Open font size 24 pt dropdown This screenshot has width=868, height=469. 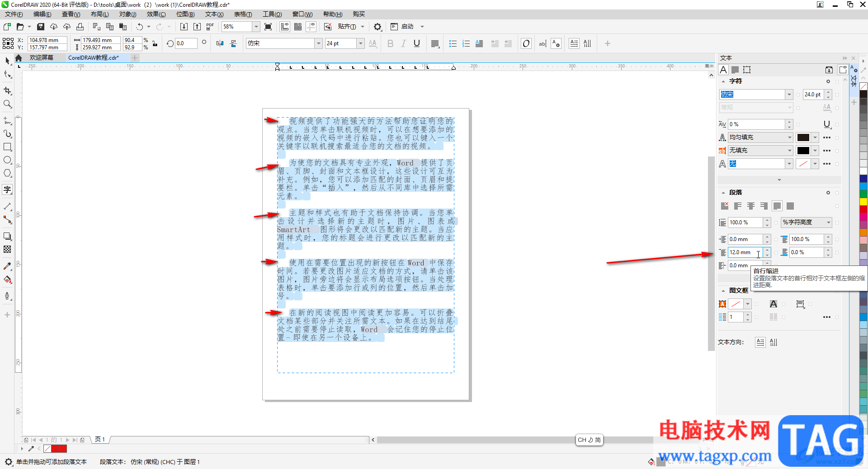click(360, 43)
